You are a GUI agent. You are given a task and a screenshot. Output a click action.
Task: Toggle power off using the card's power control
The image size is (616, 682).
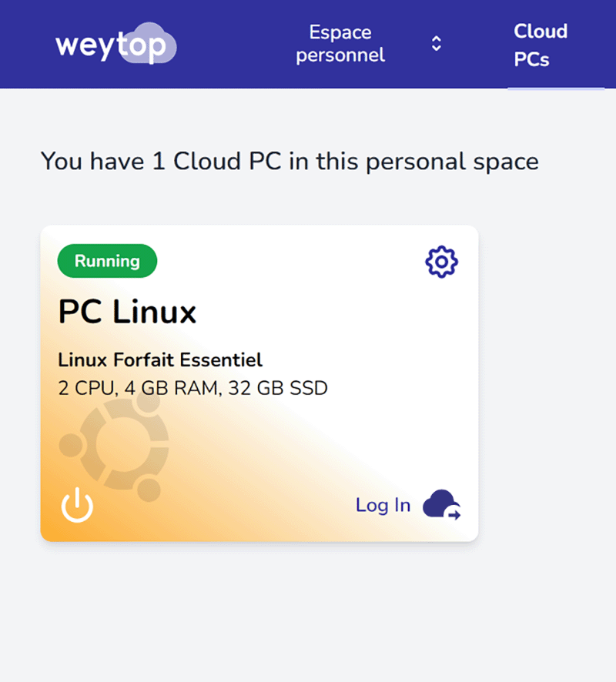(76, 506)
